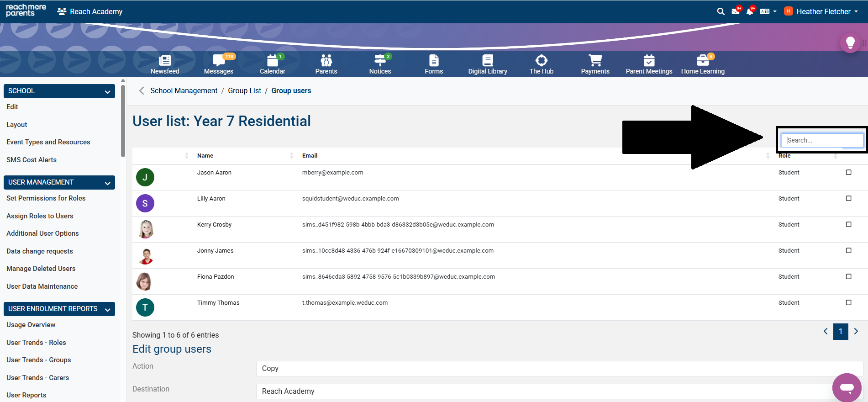The height and width of the screenshot is (402, 868).
Task: Click the lightbulb tips icon
Action: pos(850,43)
